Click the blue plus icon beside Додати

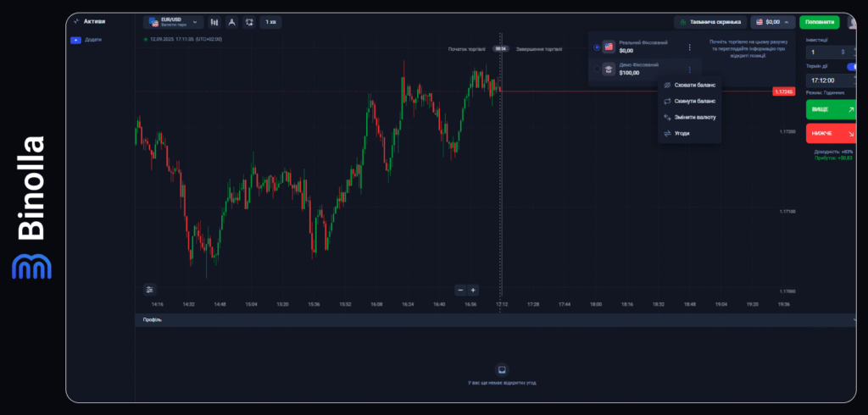76,40
